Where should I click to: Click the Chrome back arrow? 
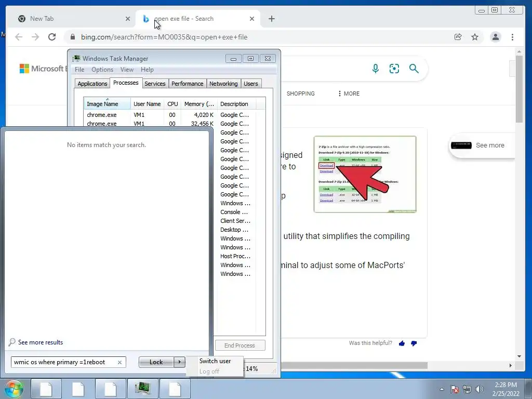coord(19,37)
